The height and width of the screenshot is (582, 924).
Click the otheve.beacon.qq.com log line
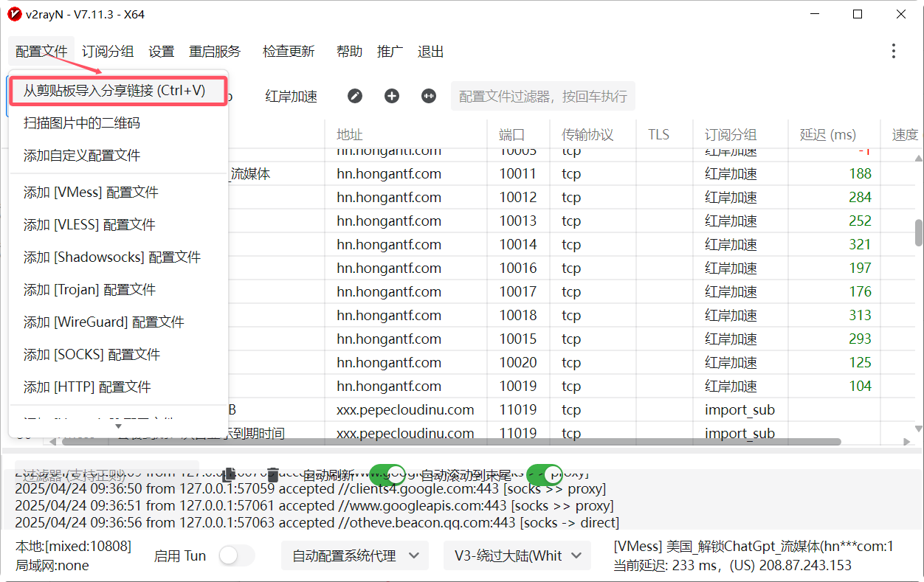(x=317, y=523)
